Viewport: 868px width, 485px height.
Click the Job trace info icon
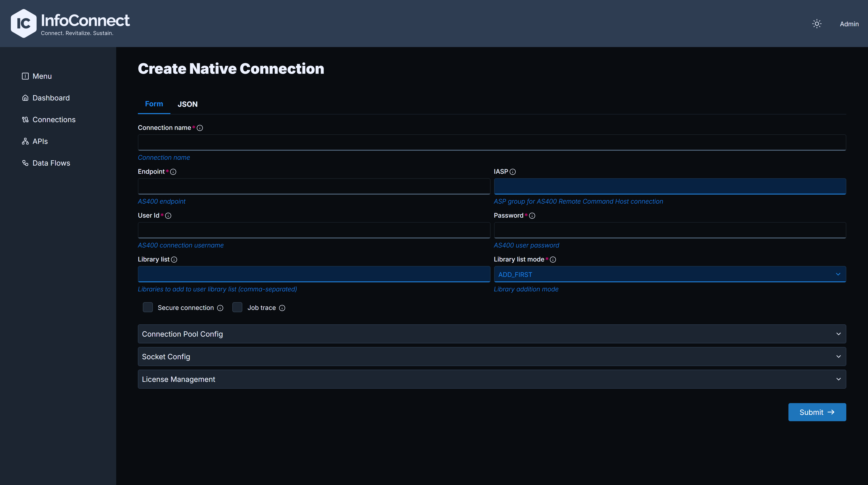point(282,308)
